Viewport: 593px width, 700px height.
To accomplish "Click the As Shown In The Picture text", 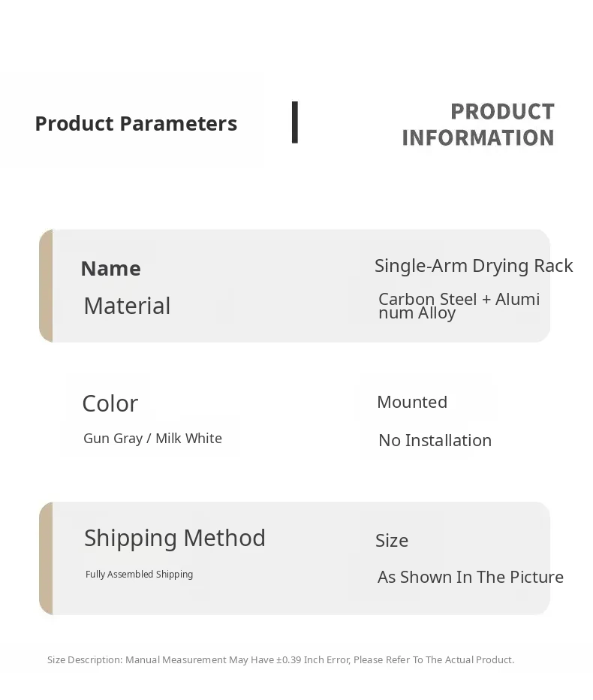I will click(x=471, y=577).
